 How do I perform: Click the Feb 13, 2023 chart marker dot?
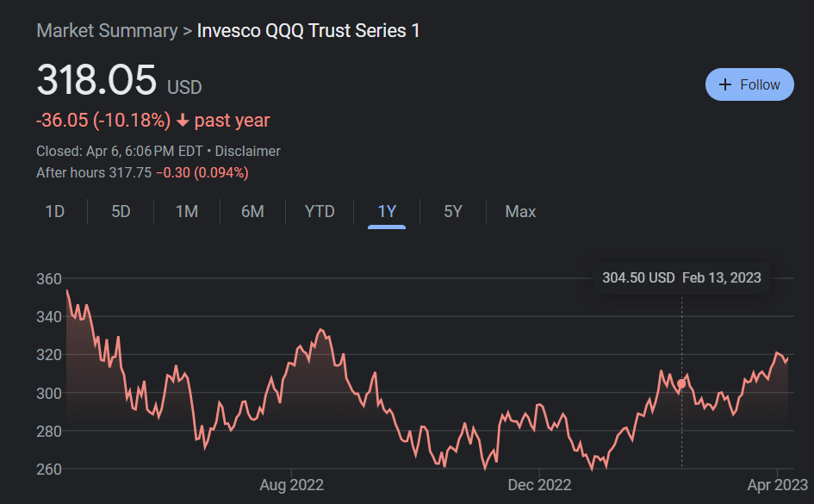(x=682, y=383)
